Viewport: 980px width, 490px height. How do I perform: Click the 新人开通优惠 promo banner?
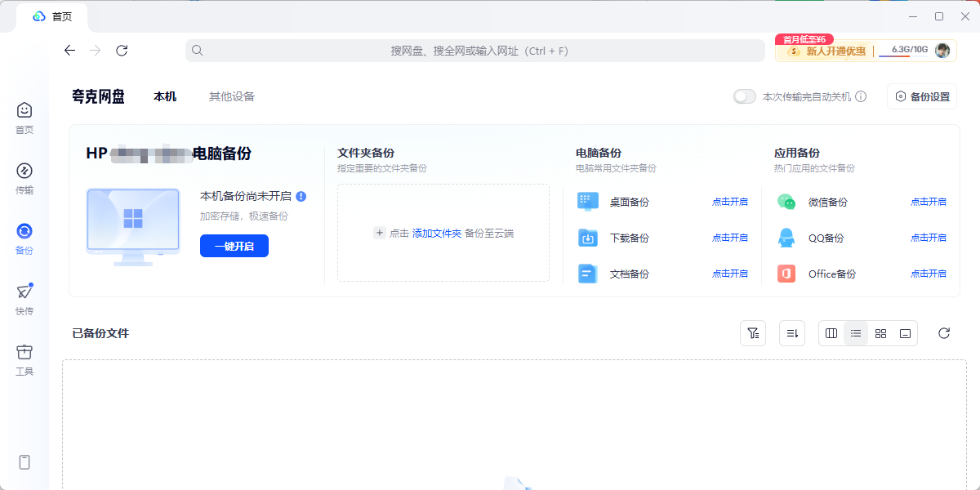coord(826,51)
